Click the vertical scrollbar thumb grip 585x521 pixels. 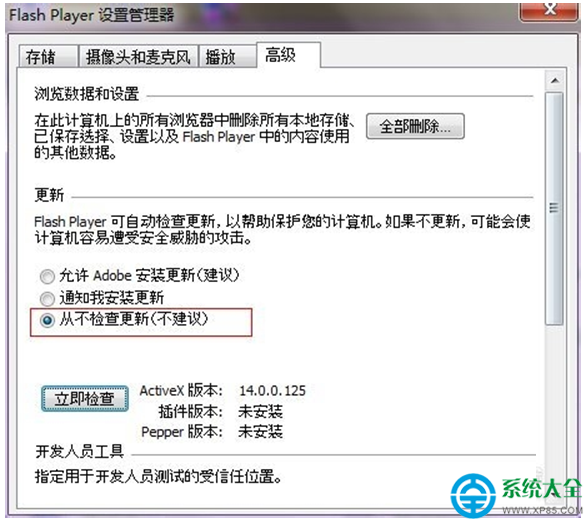[x=554, y=208]
